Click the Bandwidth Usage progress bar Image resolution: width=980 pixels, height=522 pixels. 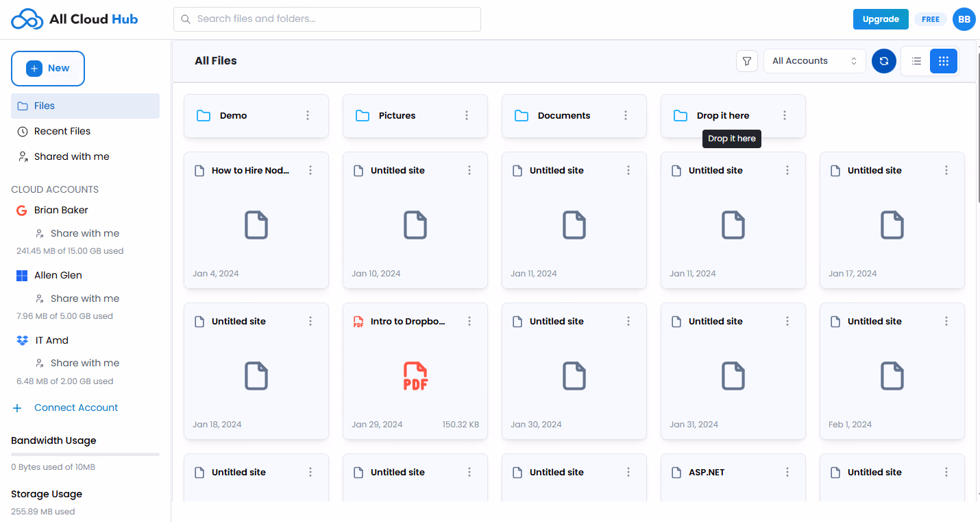(85, 454)
